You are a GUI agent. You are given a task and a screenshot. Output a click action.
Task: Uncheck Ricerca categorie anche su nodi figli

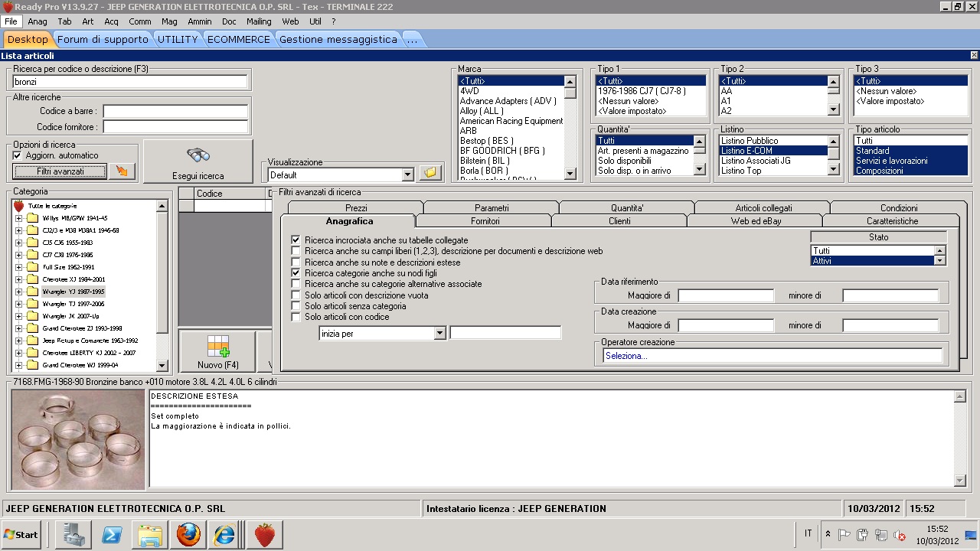296,272
